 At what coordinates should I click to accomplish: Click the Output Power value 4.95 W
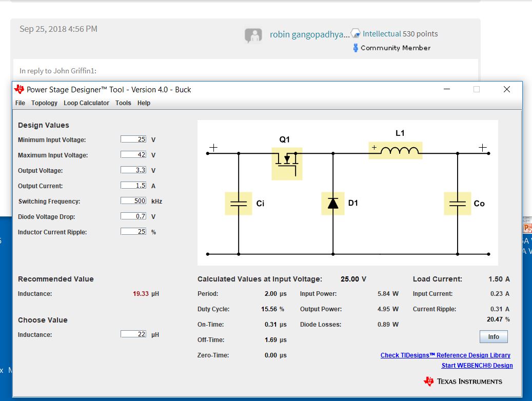click(x=388, y=309)
